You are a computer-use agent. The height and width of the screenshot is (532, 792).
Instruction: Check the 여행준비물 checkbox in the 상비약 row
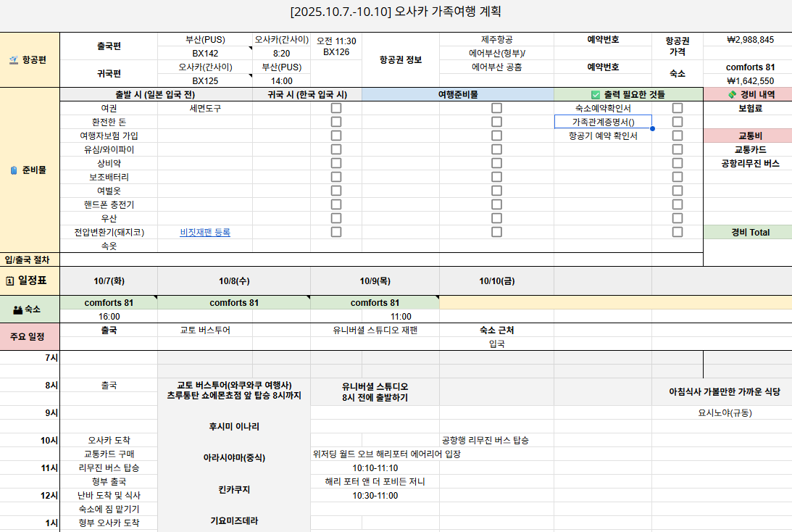coord(496,163)
